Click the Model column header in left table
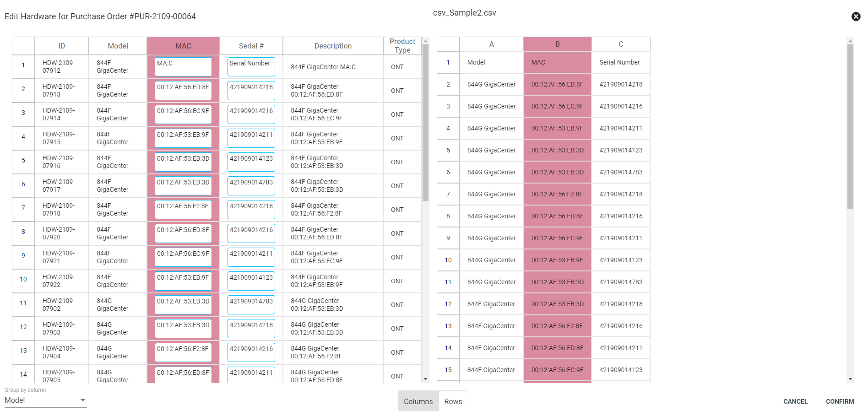Screen dimensions: 868x411 point(118,46)
